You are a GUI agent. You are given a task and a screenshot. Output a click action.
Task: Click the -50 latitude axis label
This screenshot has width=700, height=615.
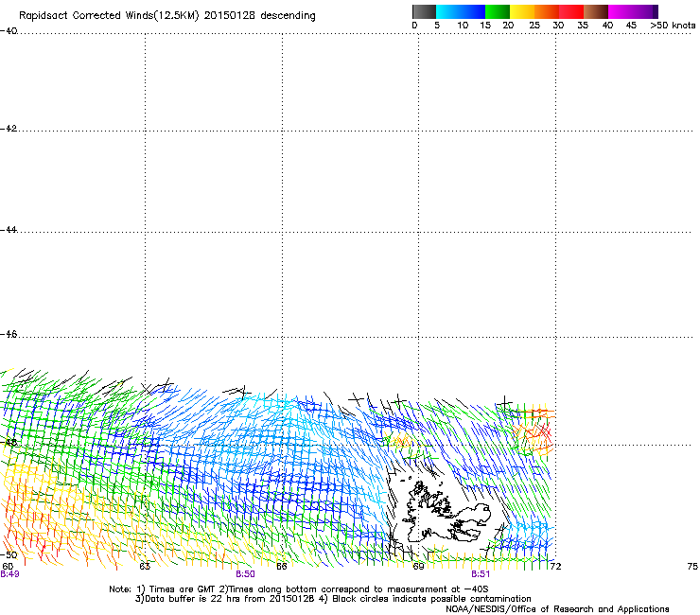(x=9, y=555)
